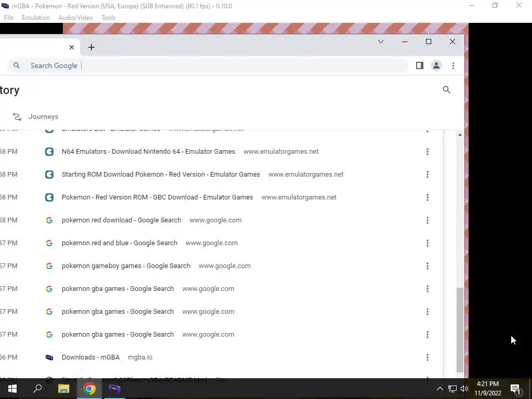Click the Search Google address bar
Image resolution: width=532 pixels, height=399 pixels.
point(207,65)
